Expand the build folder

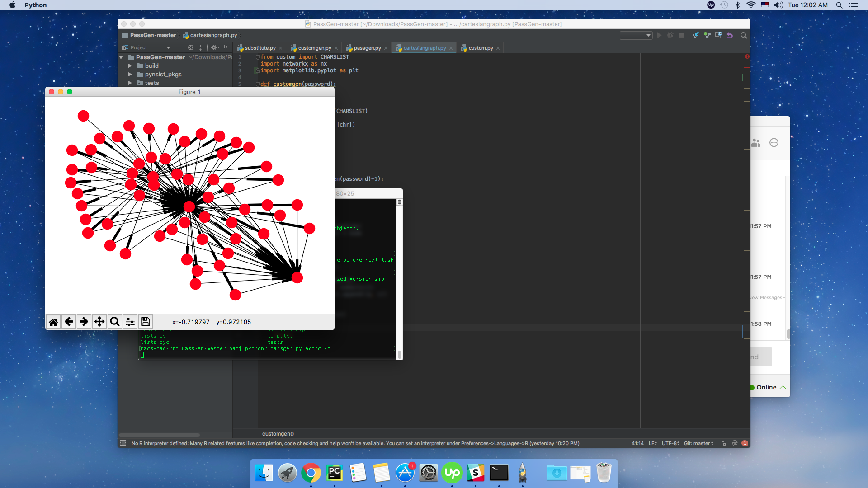coord(130,66)
